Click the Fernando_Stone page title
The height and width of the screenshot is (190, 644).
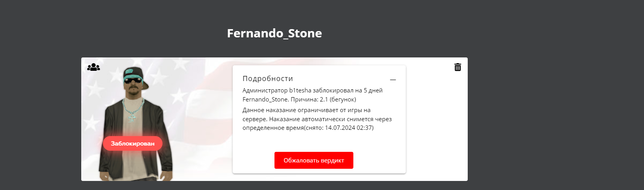274,33
